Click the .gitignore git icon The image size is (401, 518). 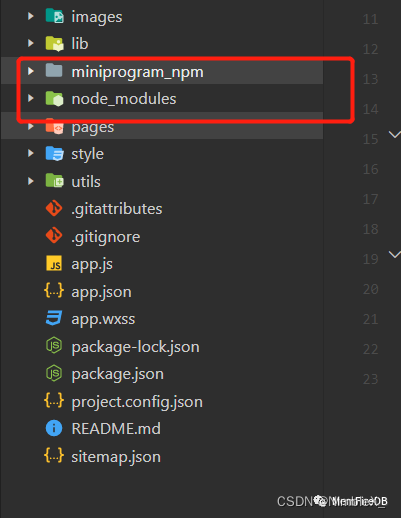pos(54,236)
